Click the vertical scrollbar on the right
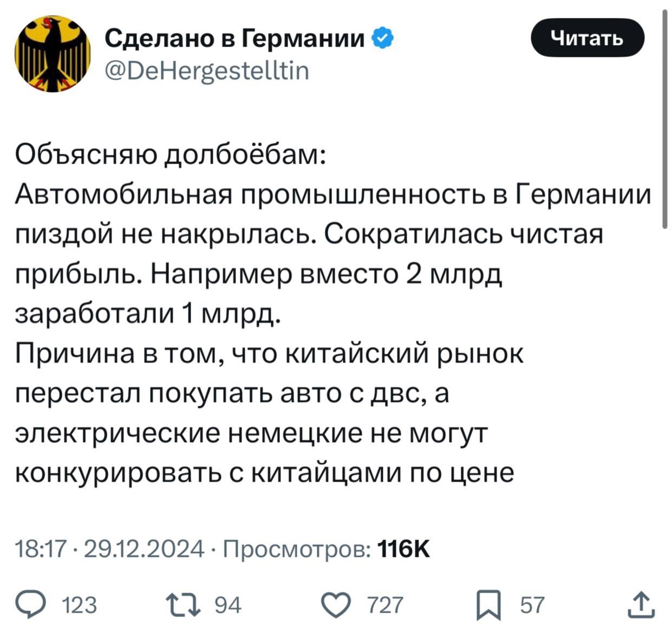 click(665, 119)
